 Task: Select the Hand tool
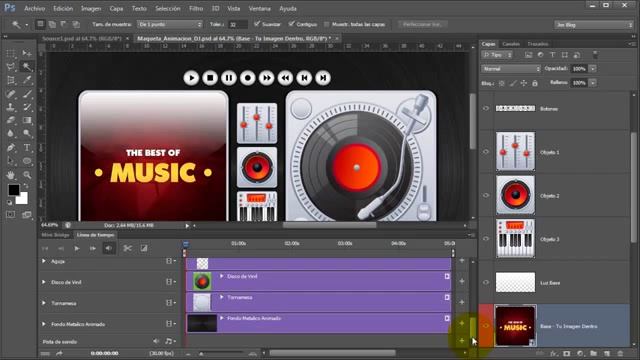[x=11, y=175]
